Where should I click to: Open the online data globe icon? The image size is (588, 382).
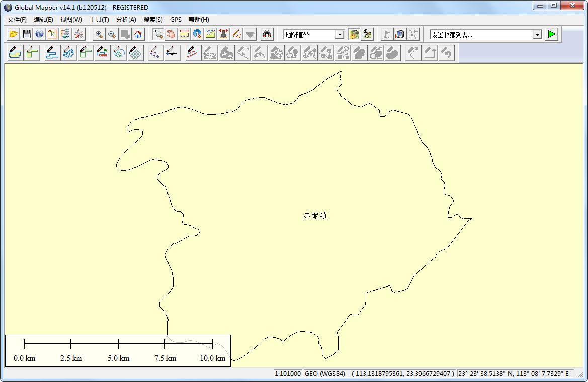point(39,34)
